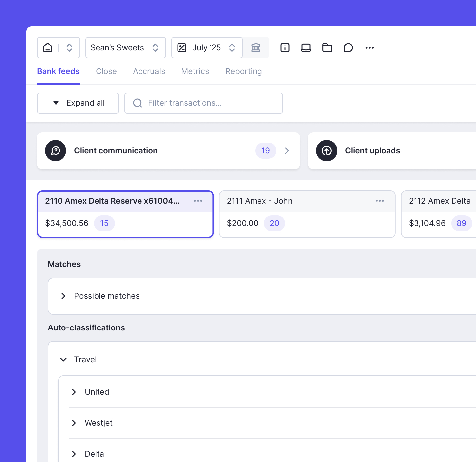Open the info panel icon

click(285, 48)
